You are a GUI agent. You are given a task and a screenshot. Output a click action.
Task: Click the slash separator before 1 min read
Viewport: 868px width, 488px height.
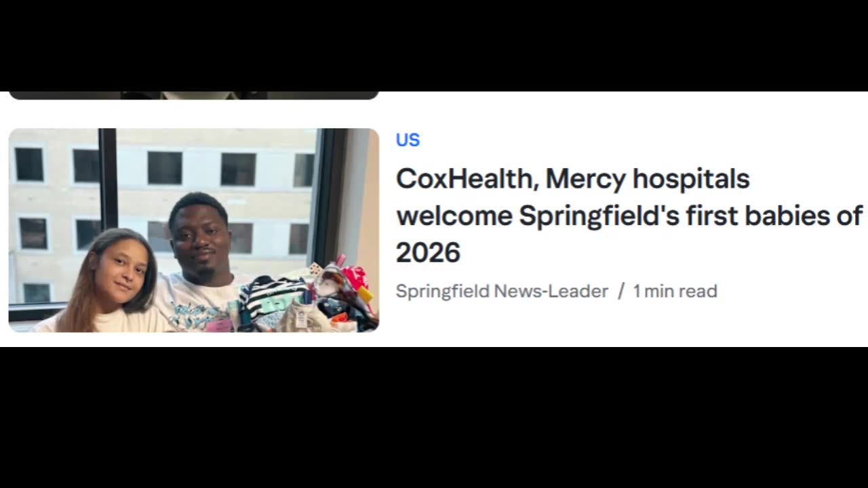[620, 291]
